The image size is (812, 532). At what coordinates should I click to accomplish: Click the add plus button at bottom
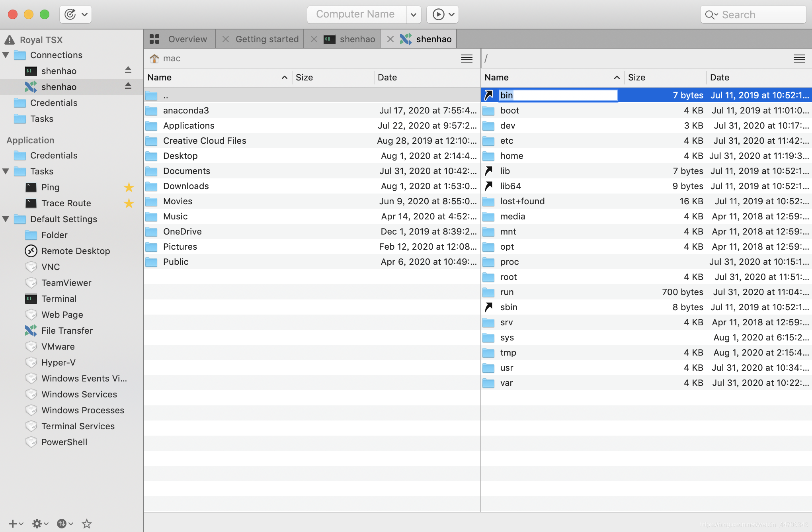(13, 524)
